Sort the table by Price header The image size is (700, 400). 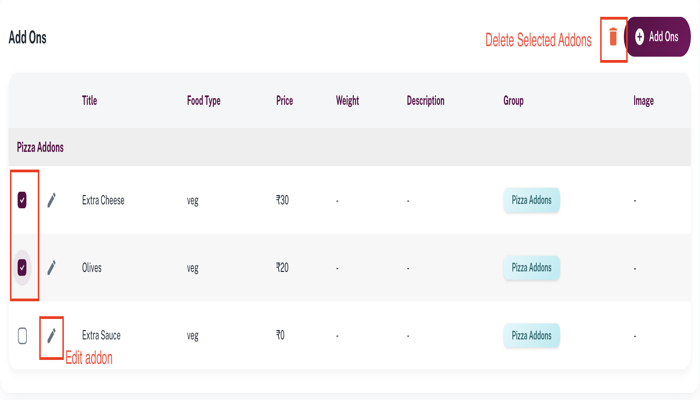coord(285,101)
